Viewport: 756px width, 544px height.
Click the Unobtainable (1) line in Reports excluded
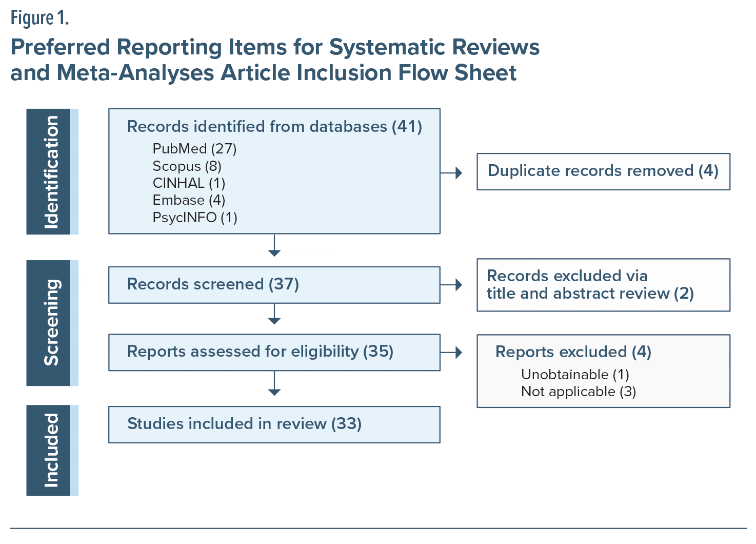(x=575, y=375)
